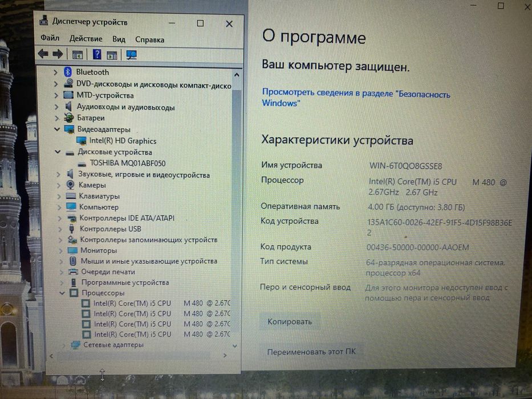
Task: Collapse the Видеоадаптеры node
Action: [x=56, y=129]
